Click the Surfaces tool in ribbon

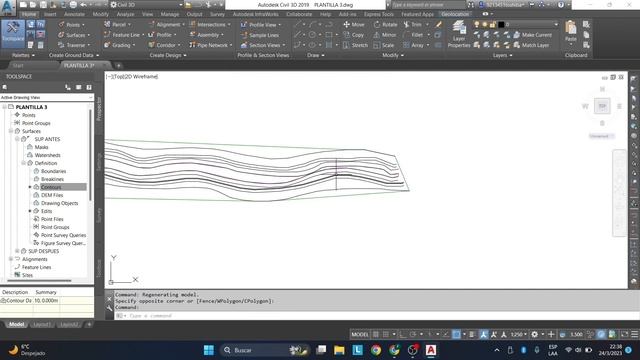[75, 35]
